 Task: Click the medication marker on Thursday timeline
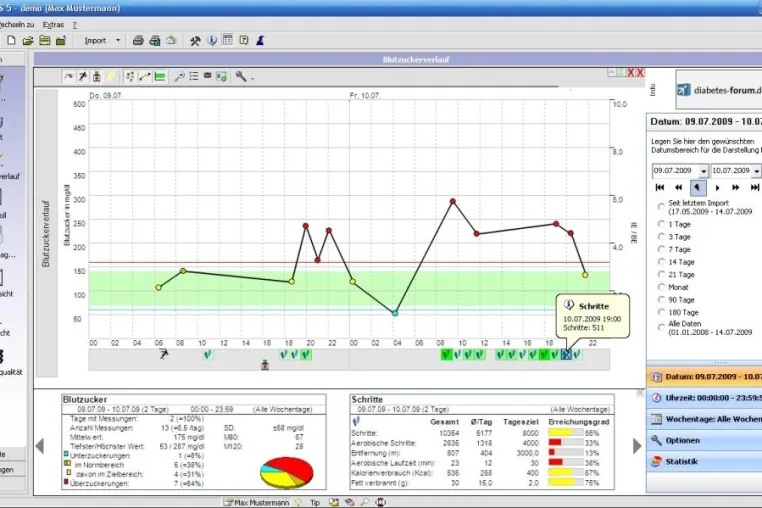pos(265,365)
